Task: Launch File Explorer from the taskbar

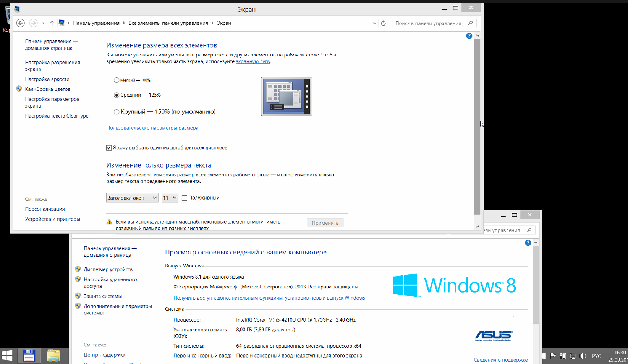Action: [53, 356]
